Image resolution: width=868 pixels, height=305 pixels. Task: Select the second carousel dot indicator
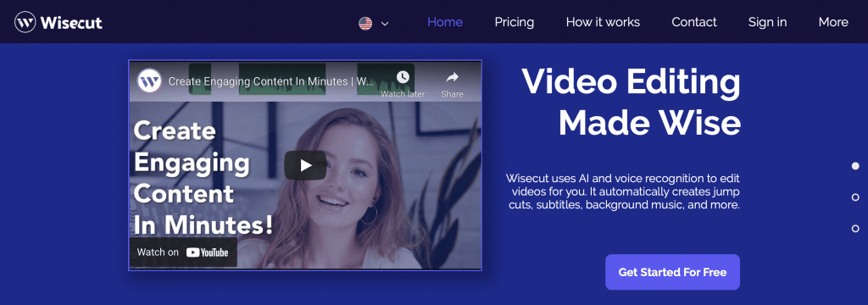click(855, 197)
